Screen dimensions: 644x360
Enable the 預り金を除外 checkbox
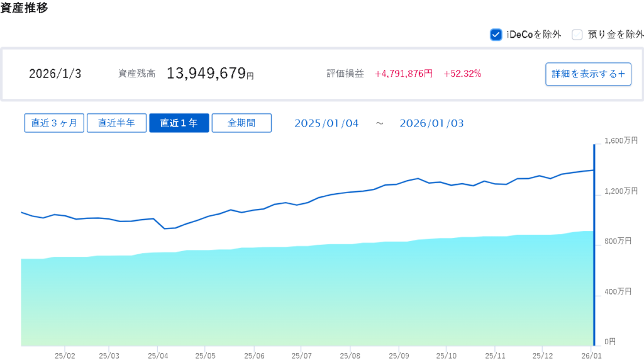point(577,35)
